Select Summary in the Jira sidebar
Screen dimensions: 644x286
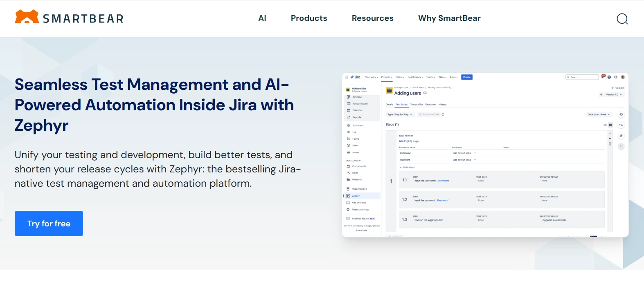click(x=355, y=125)
